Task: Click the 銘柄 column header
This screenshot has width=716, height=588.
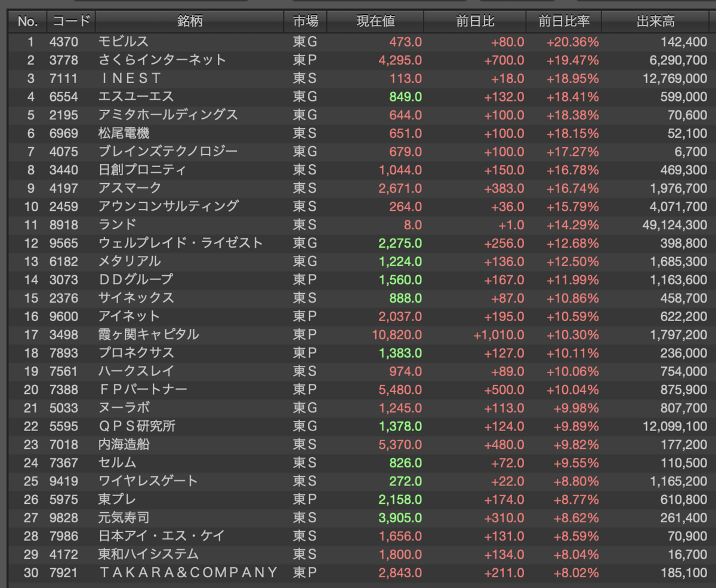Action: click(x=190, y=21)
